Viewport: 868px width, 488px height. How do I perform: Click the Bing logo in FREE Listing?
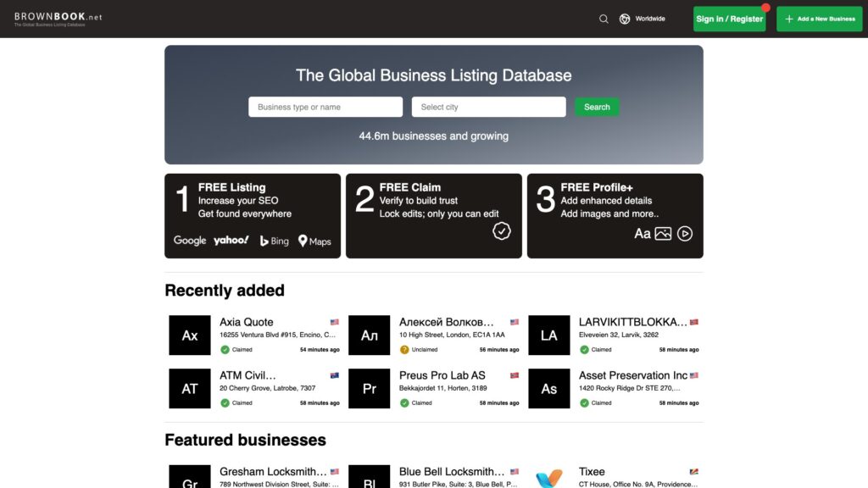[x=274, y=241]
